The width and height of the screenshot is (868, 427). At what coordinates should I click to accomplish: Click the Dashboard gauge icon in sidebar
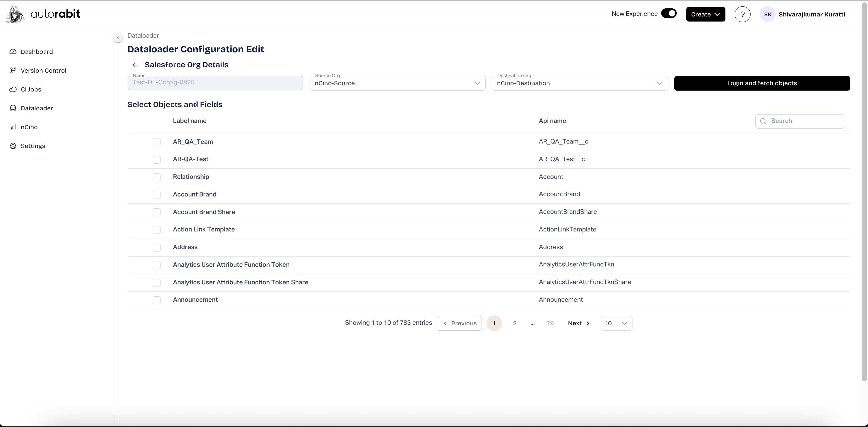[13, 51]
